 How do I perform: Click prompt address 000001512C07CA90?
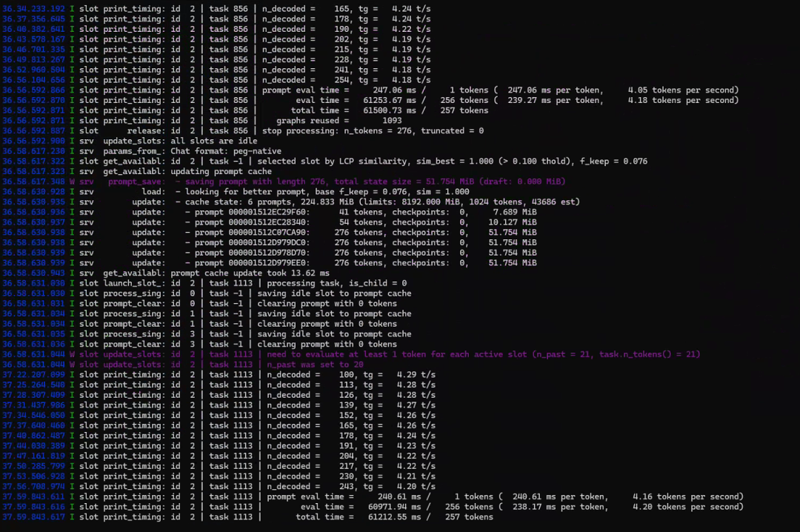click(269, 233)
